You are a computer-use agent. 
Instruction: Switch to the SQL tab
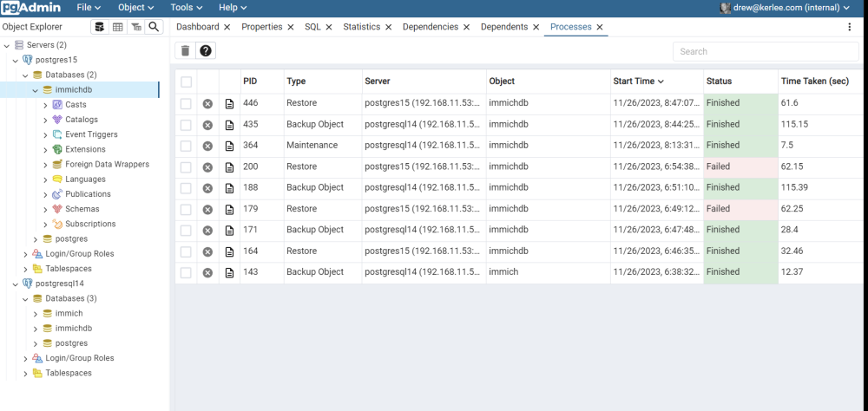312,27
